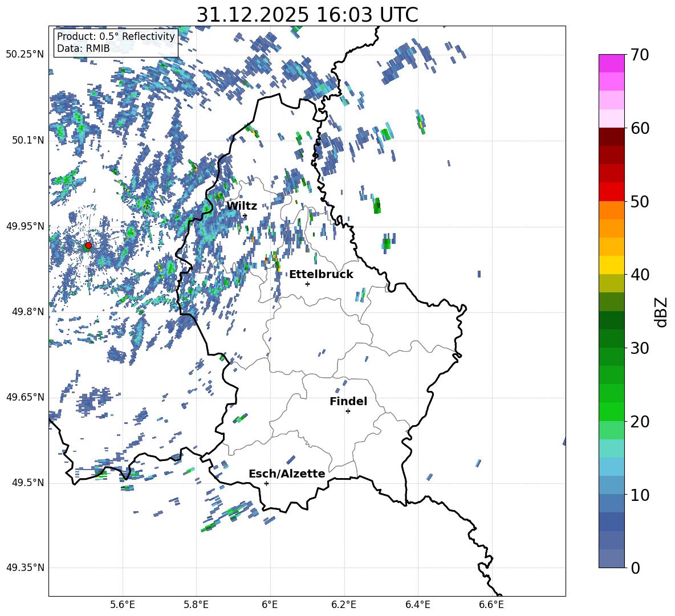
Task: Click the colorbar tick label 70
Action: tap(640, 55)
